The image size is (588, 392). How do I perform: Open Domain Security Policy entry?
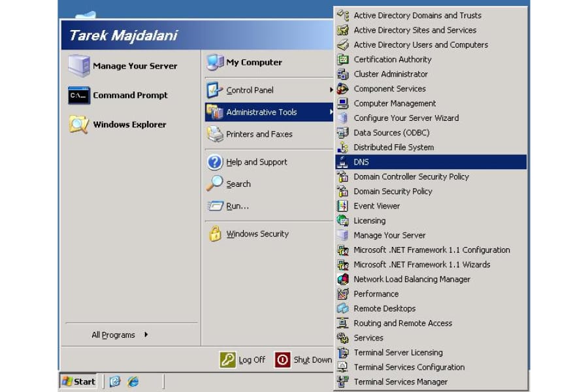tap(431, 191)
